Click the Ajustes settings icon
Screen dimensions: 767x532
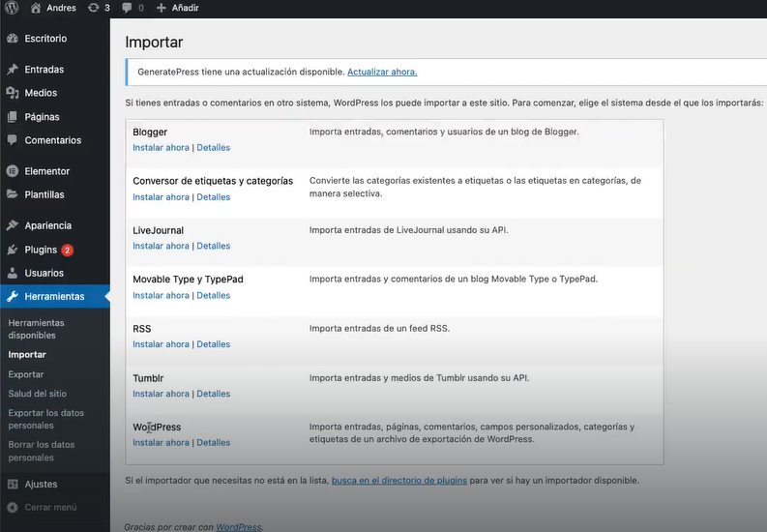pyautogui.click(x=13, y=484)
